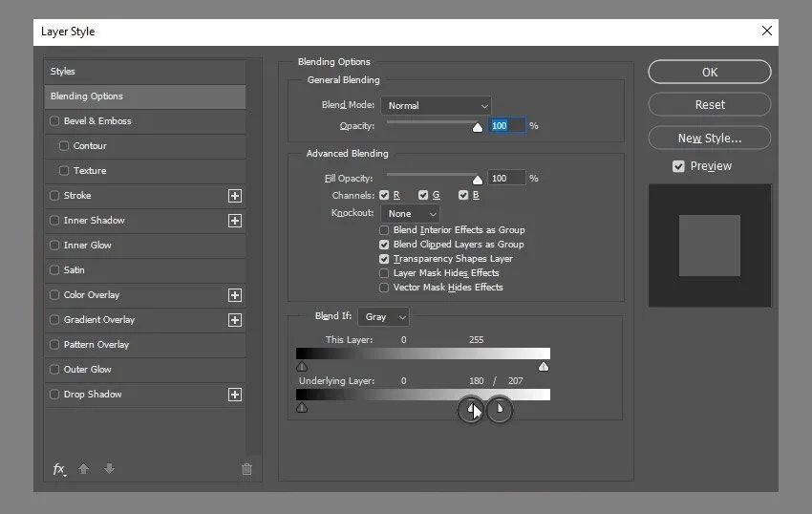Image resolution: width=812 pixels, height=514 pixels.
Task: Add another Drop Shadow with plus icon
Action: point(235,395)
